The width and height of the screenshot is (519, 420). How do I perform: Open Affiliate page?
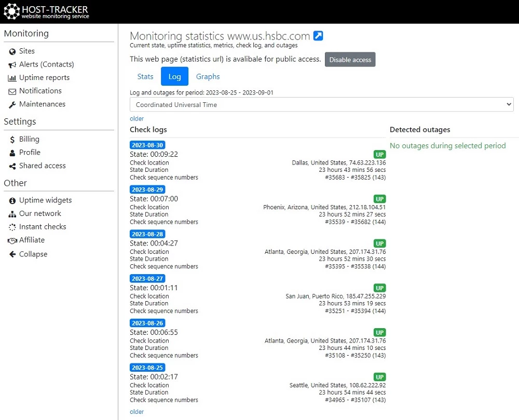[x=32, y=240]
